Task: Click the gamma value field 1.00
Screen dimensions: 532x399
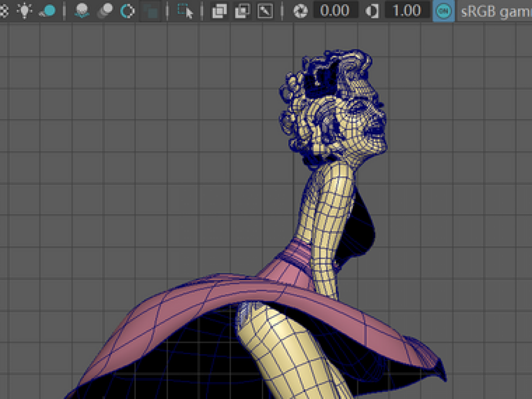Action: [x=407, y=11]
